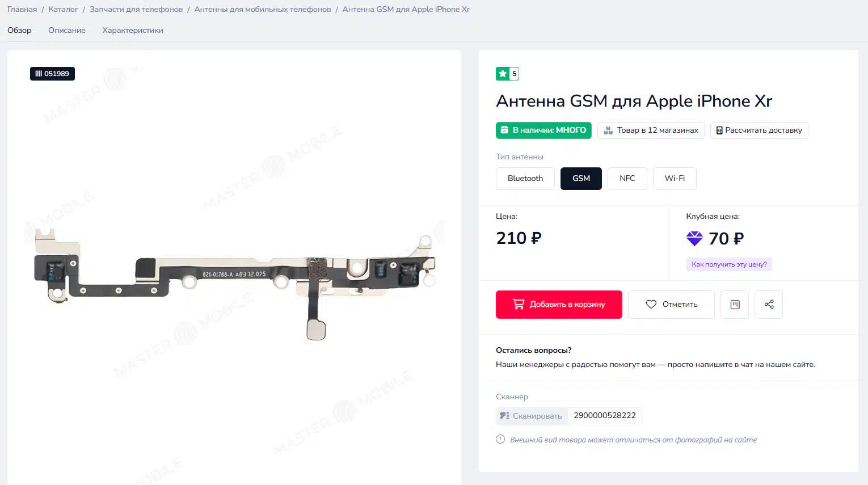868x485 pixels.
Task: Choose the Wi-Fi antenna type
Action: (x=675, y=179)
